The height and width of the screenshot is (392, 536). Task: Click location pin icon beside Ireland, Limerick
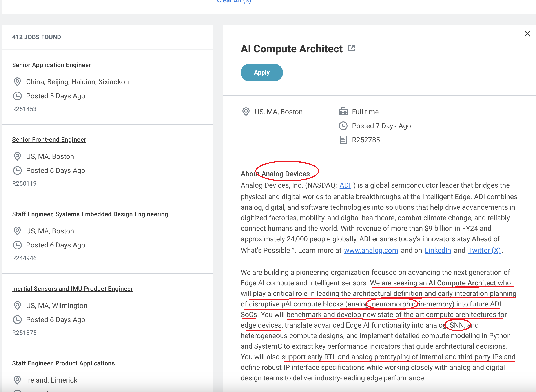point(17,380)
